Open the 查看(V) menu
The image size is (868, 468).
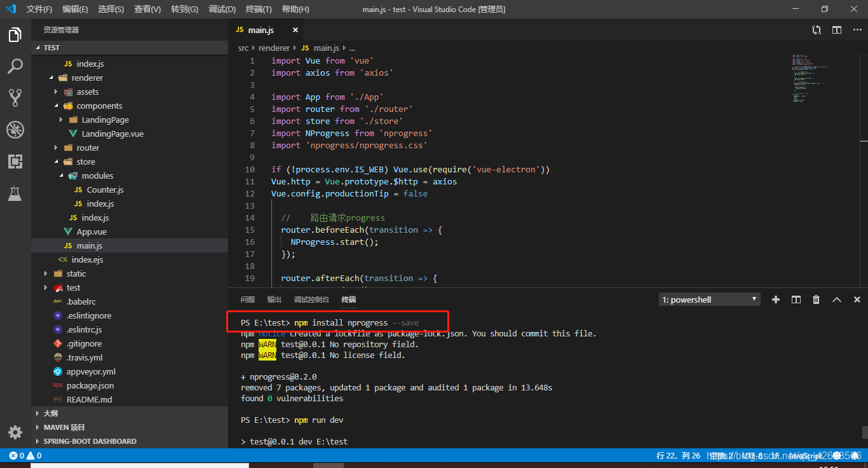pos(147,9)
